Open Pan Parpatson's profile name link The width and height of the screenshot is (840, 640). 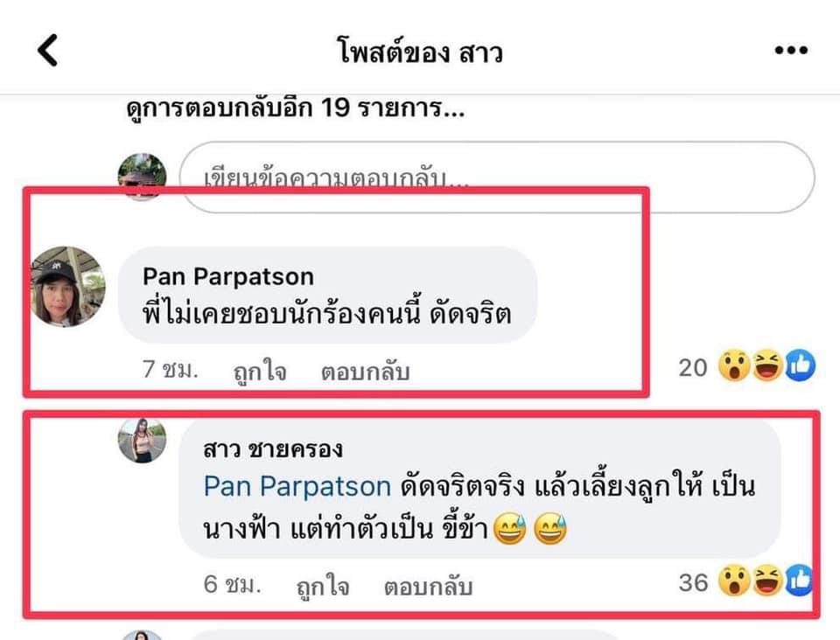click(228, 276)
